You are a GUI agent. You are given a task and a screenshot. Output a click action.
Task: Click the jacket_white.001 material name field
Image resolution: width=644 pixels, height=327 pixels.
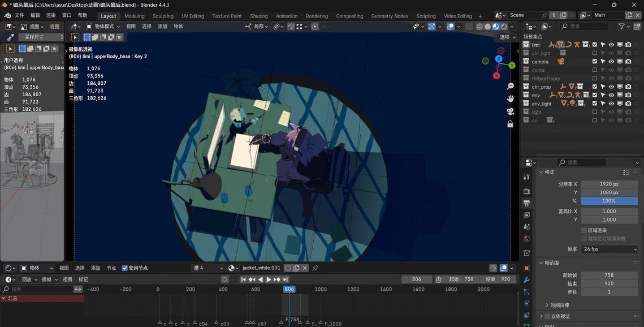[x=261, y=268]
